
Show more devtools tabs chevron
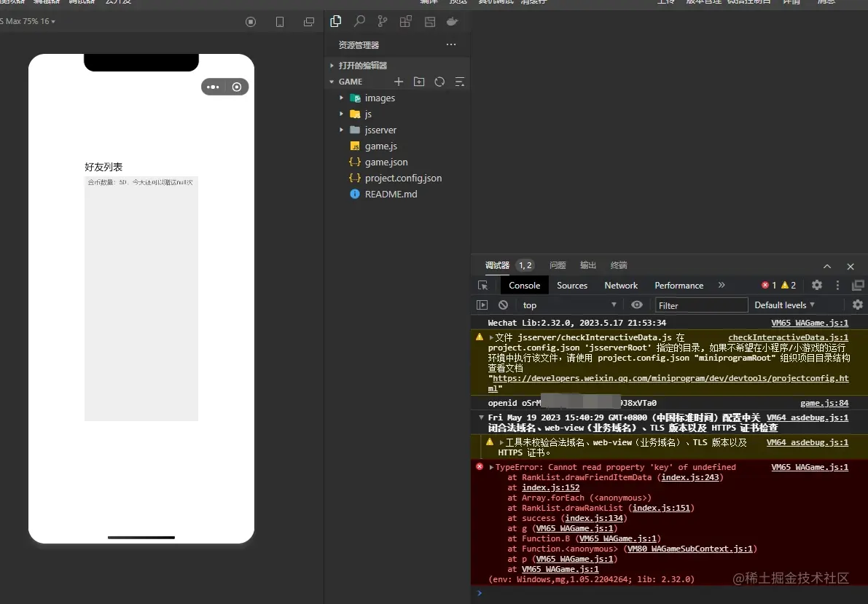(722, 285)
